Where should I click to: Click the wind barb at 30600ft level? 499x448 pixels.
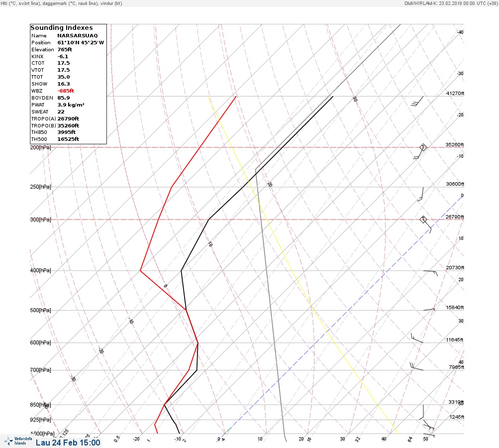point(420,194)
